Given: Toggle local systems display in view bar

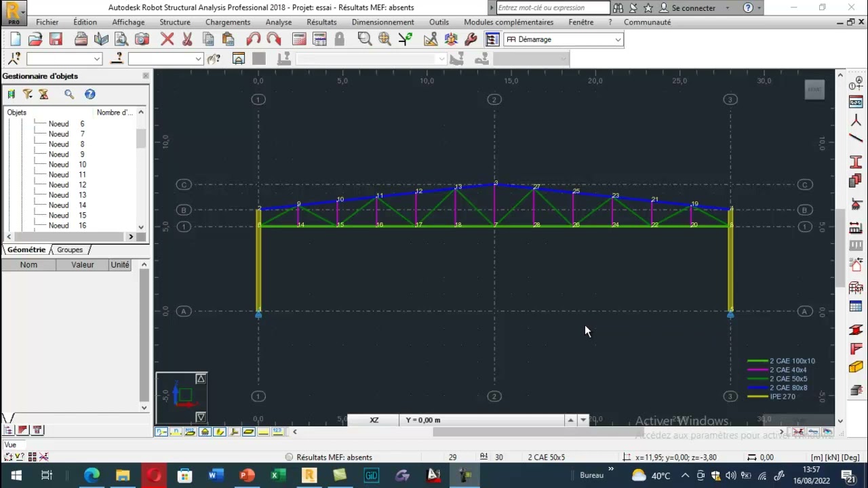Looking at the screenshot, I should click(234, 432).
